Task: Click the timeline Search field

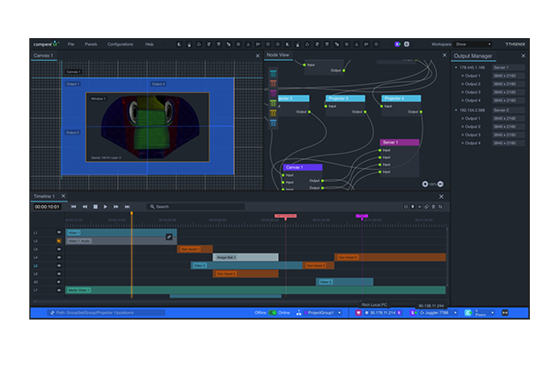Action: 196,207
